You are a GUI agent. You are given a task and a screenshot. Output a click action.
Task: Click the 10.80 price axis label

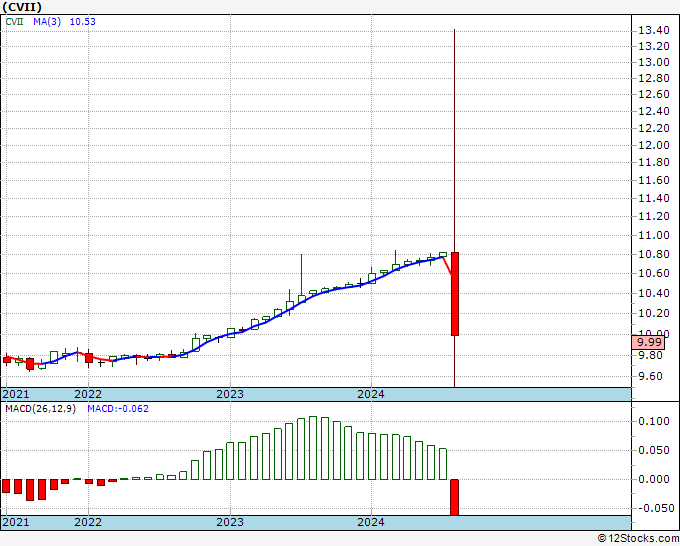(654, 254)
